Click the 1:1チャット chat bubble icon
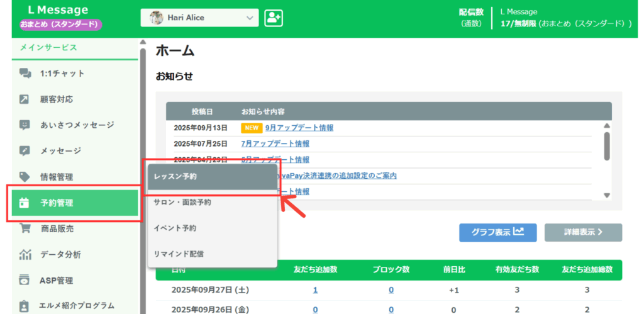644x314 pixels. pos(25,74)
